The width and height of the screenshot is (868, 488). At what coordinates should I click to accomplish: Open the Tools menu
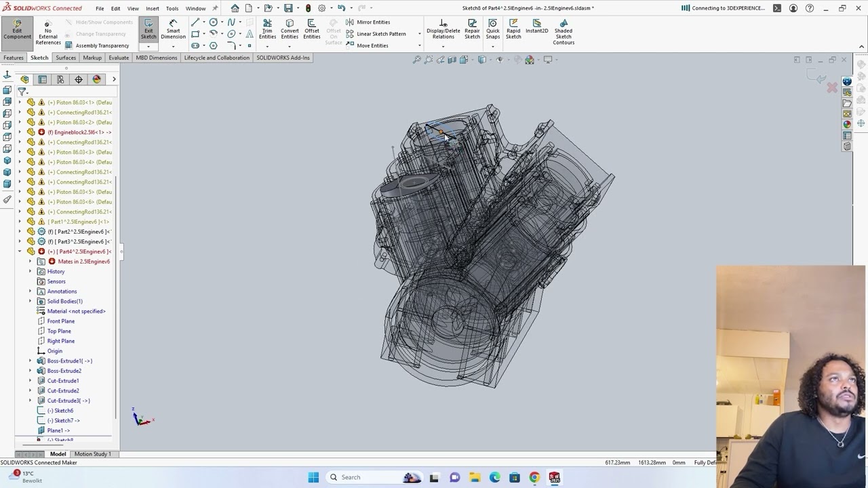coord(172,8)
